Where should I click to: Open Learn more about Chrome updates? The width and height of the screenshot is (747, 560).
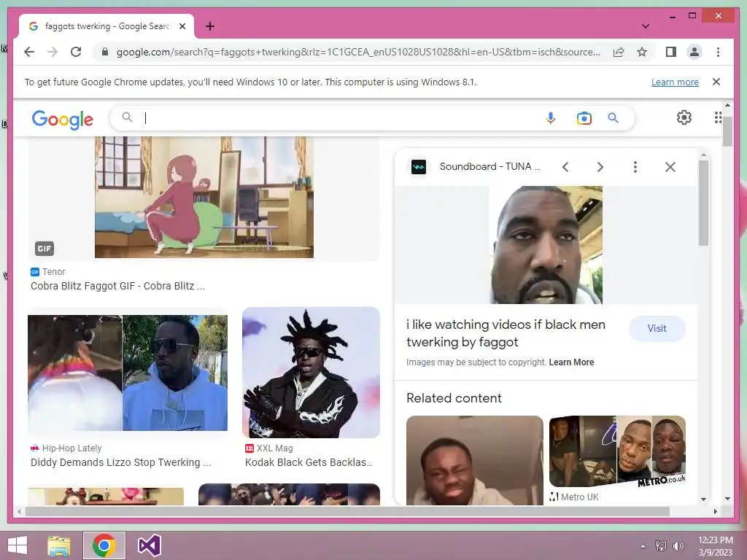[x=675, y=82]
